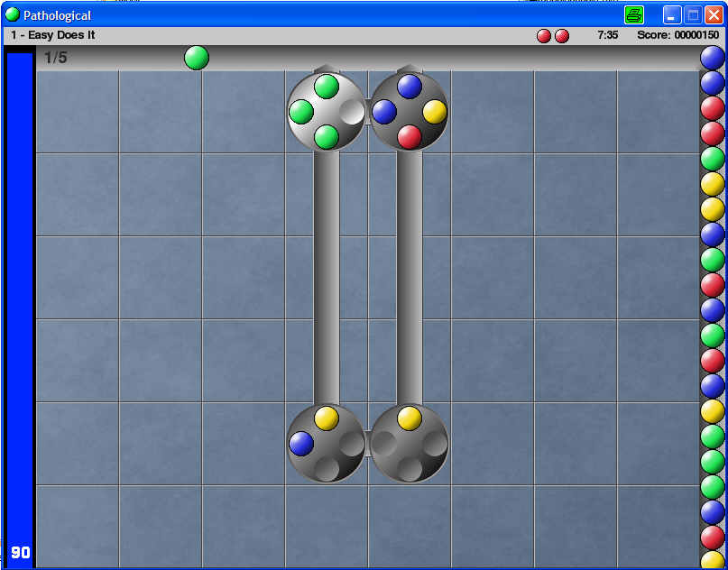Eject yellow marble from upper-right wheel

[x=435, y=112]
